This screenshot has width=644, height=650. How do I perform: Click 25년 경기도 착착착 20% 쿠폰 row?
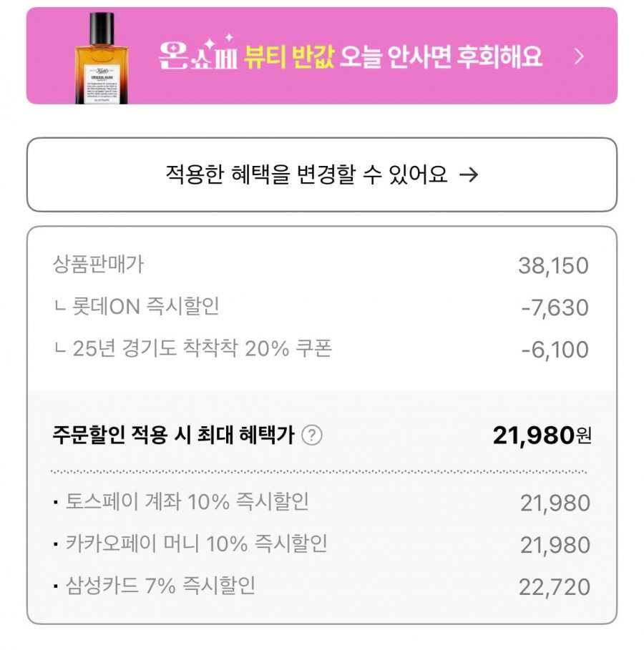[x=321, y=349]
